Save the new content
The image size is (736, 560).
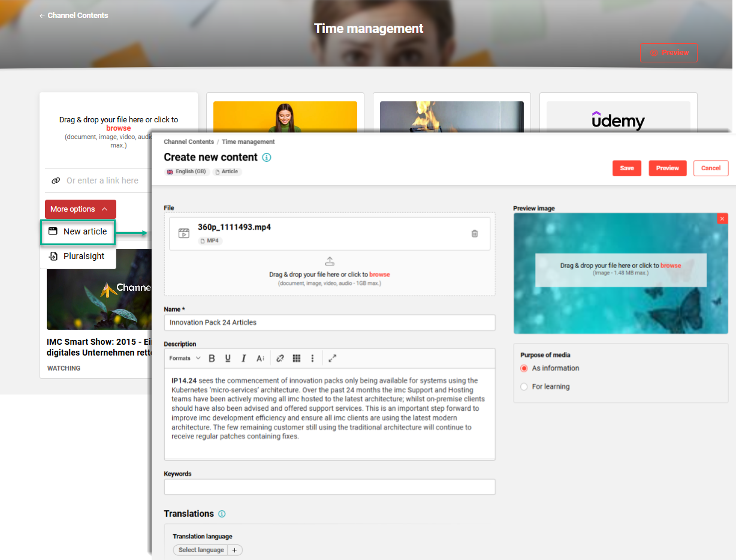pos(627,168)
